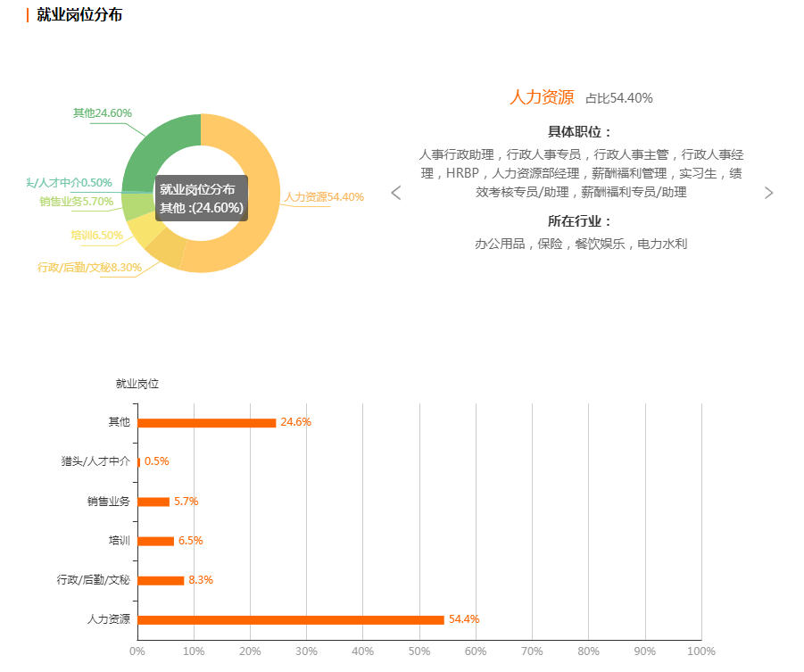This screenshot has width=804, height=672.
Task: Click the 50% x-axis tick label
Action: (419, 651)
